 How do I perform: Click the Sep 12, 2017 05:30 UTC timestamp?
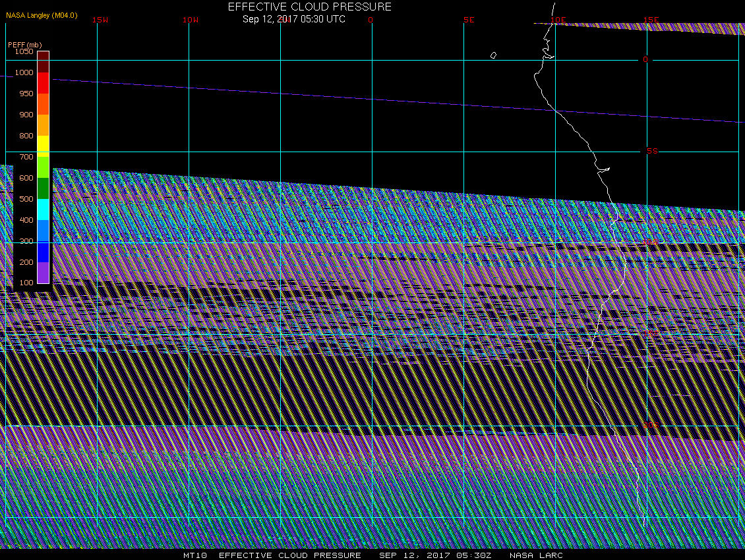(x=293, y=19)
